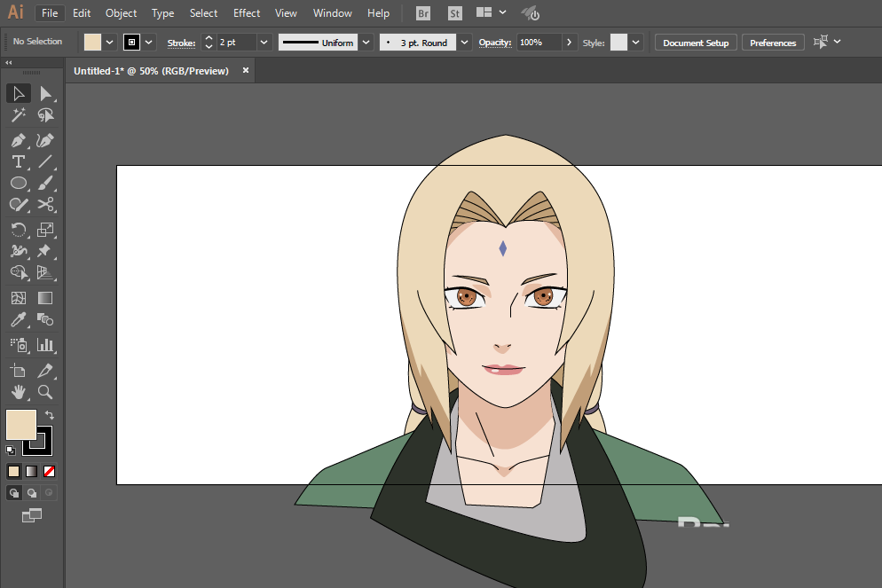Open the opacity slider arrow
The width and height of the screenshot is (882, 588).
click(x=570, y=43)
